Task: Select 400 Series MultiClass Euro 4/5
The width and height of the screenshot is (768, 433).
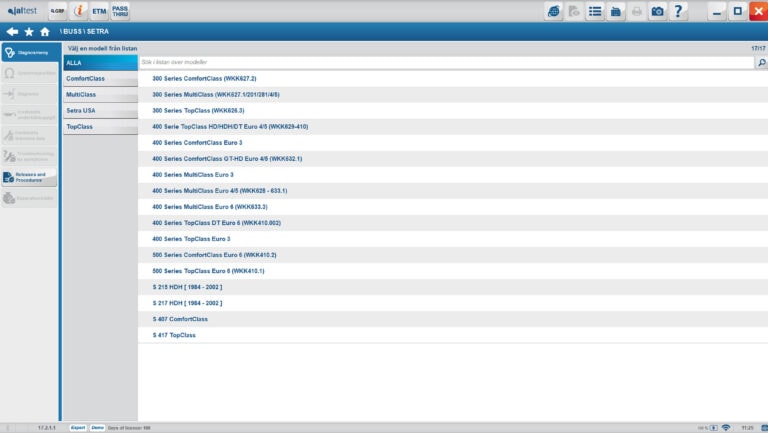Action: coord(453,191)
